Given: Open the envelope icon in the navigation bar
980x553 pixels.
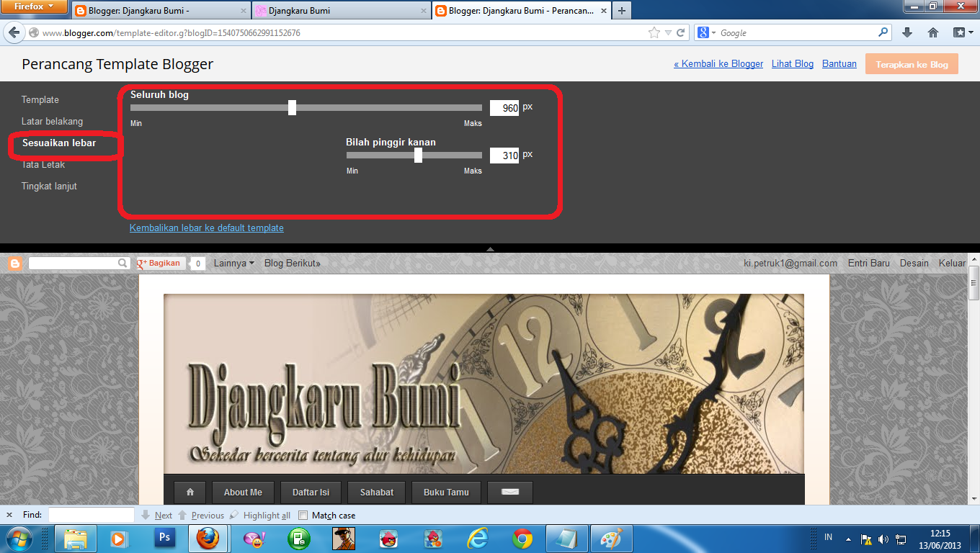Looking at the screenshot, I should (x=509, y=492).
